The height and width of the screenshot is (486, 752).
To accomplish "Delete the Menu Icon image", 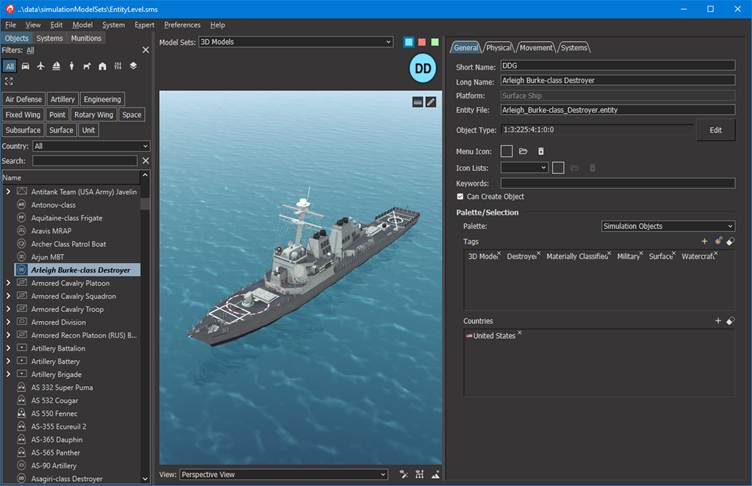I will (x=541, y=151).
